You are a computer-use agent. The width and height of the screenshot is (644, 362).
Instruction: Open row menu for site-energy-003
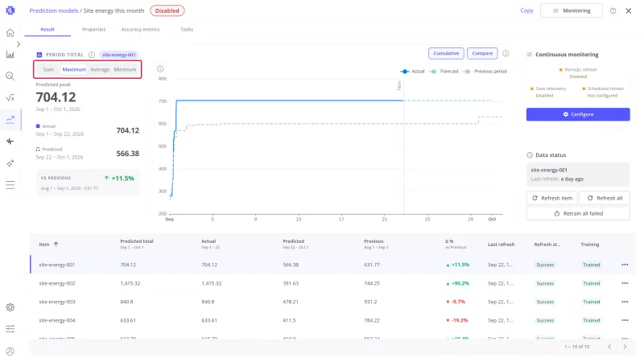point(625,302)
